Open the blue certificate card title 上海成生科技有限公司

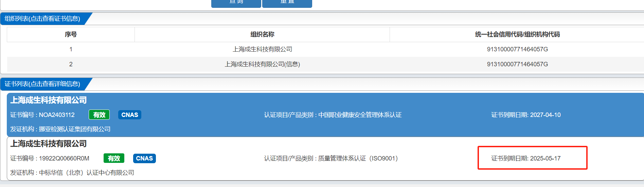tap(49, 100)
